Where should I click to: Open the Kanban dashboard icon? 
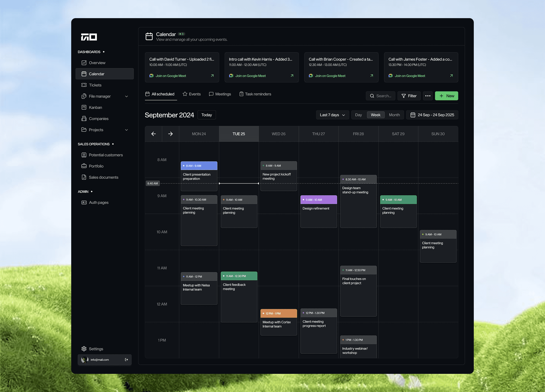[84, 107]
